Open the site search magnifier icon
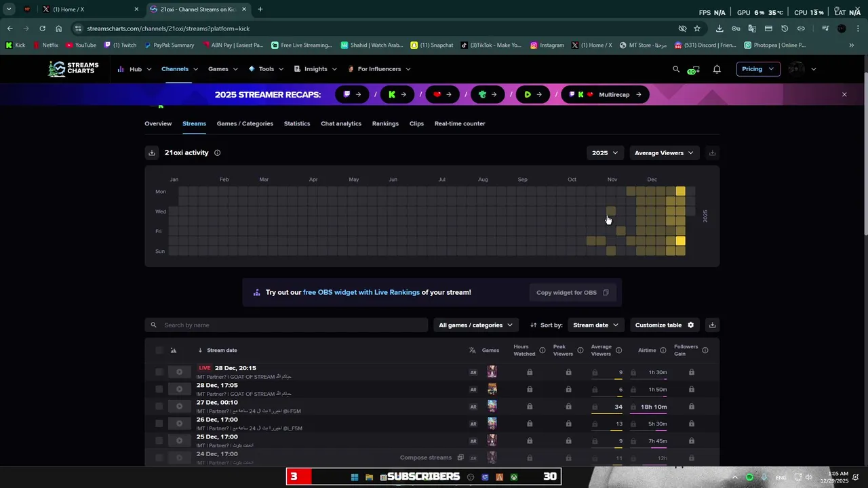 (x=675, y=69)
